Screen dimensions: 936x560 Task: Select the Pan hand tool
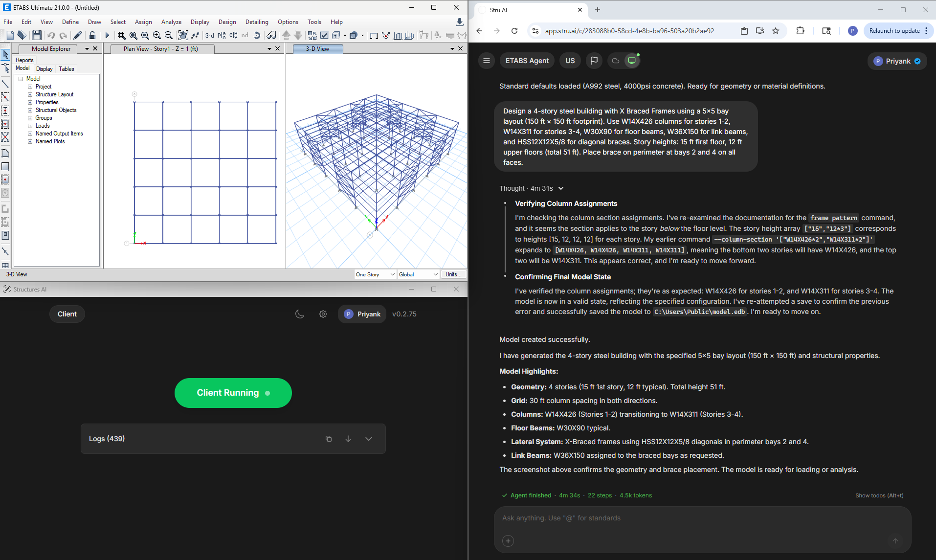(x=183, y=35)
